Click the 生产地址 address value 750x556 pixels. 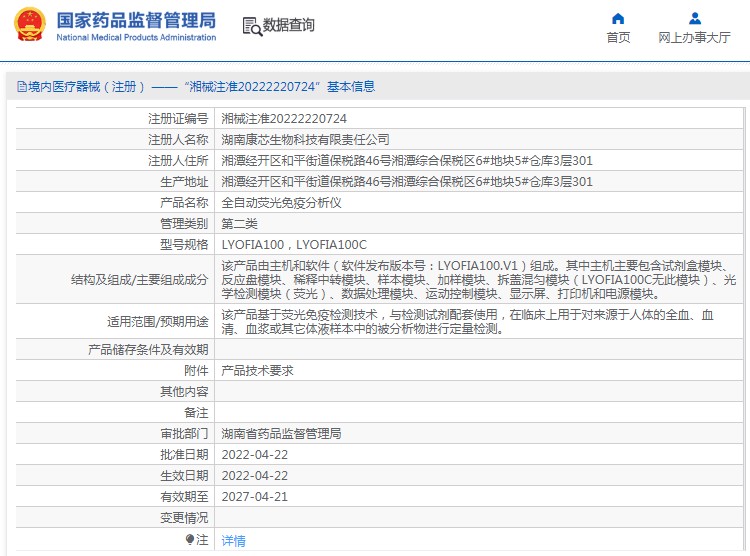pos(407,182)
